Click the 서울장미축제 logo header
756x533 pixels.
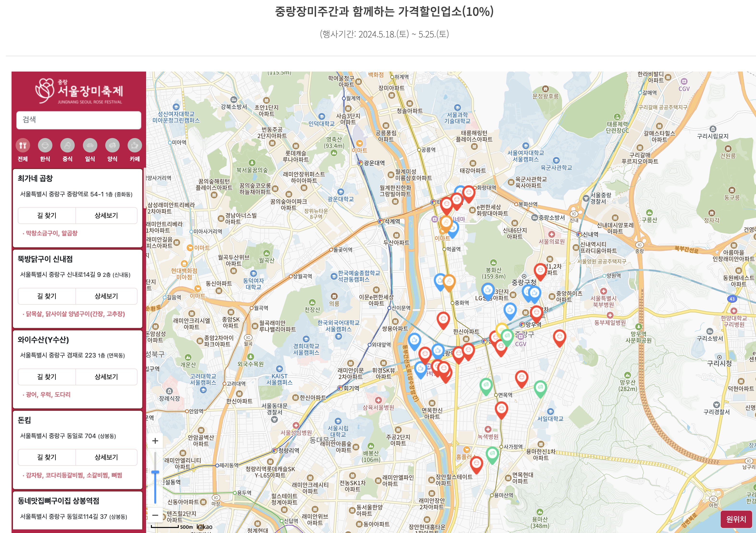click(79, 91)
